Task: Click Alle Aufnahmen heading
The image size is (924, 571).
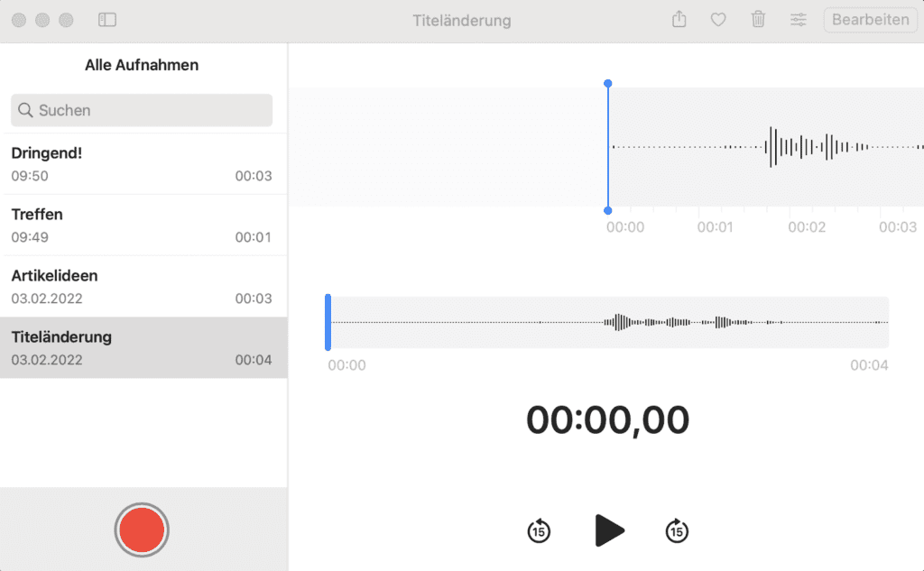Action: click(141, 64)
